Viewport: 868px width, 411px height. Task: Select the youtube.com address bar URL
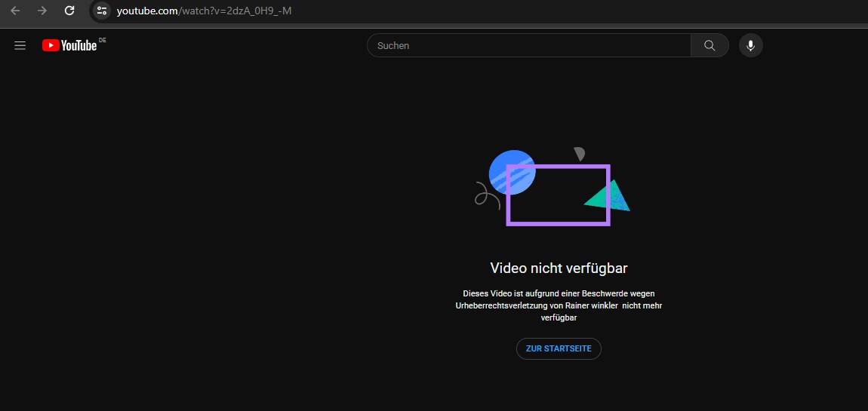click(204, 11)
